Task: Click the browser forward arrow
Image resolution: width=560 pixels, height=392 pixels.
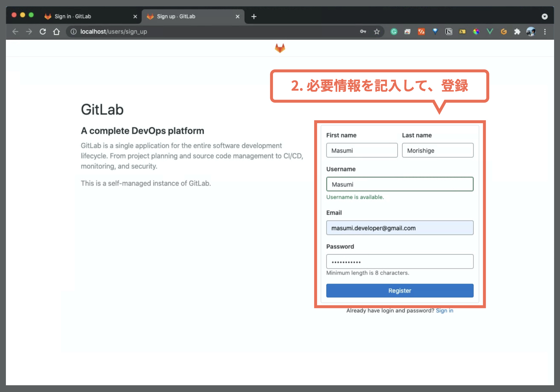Action: (x=29, y=32)
